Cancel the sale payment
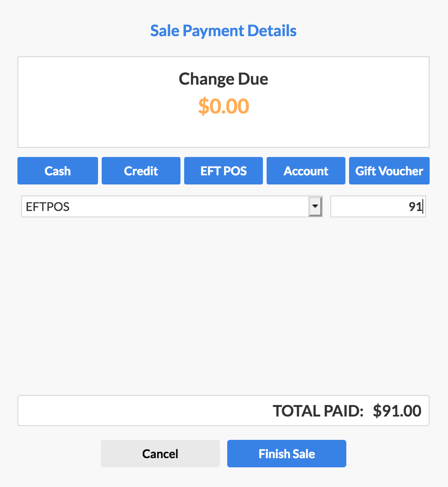The width and height of the screenshot is (448, 487). click(x=160, y=454)
